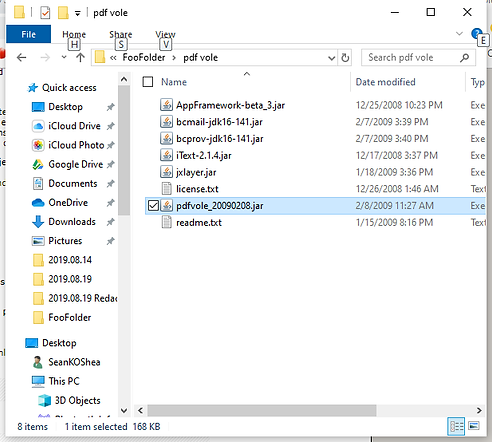This screenshot has height=442, width=492.
Task: Click the iCloud Drive cloud icon
Action: tap(38, 126)
